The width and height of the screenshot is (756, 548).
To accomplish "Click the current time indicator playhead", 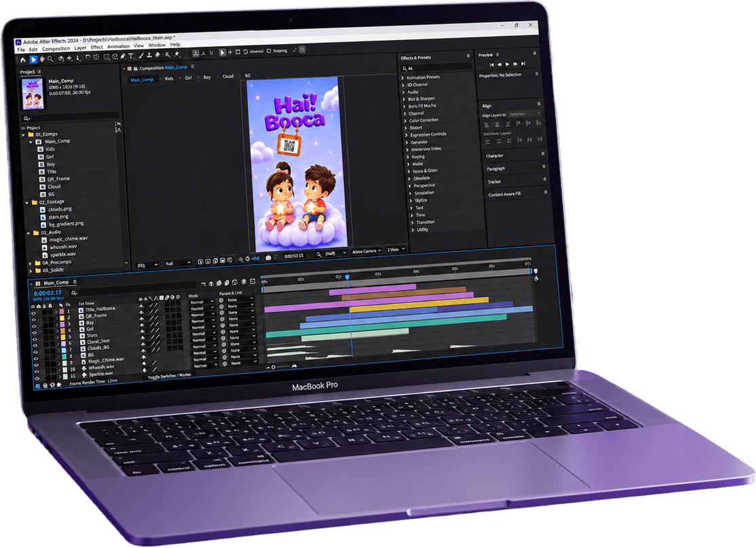I will tap(347, 277).
